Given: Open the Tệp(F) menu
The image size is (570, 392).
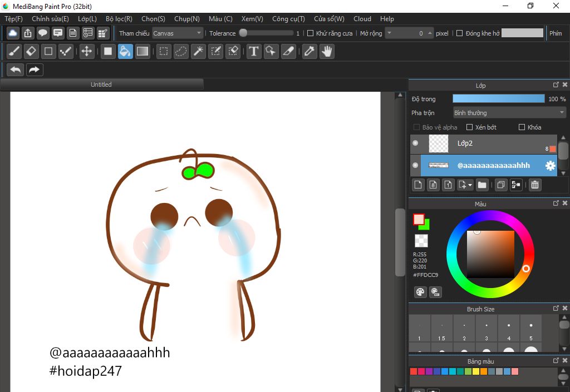Looking at the screenshot, I should pyautogui.click(x=14, y=19).
